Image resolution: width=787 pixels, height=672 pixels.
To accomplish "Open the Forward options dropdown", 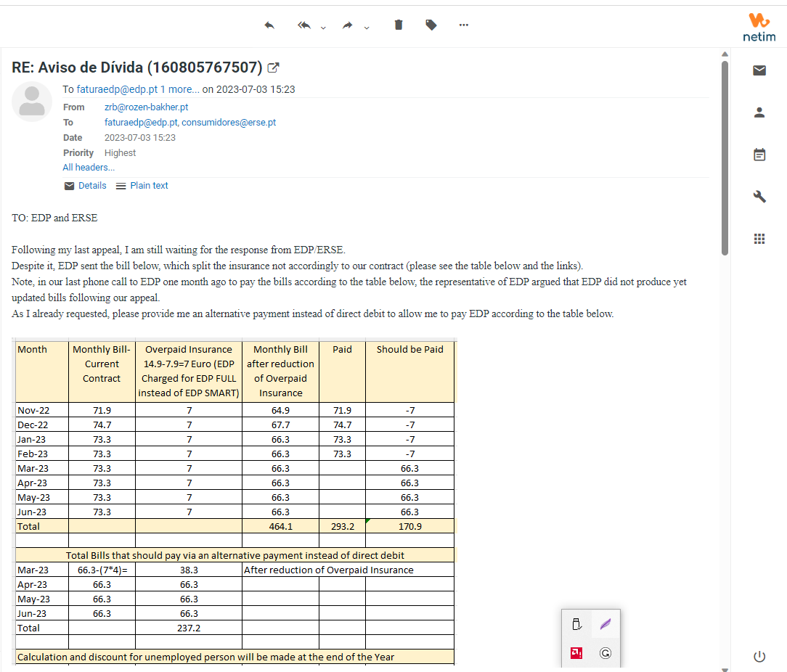I will click(367, 27).
